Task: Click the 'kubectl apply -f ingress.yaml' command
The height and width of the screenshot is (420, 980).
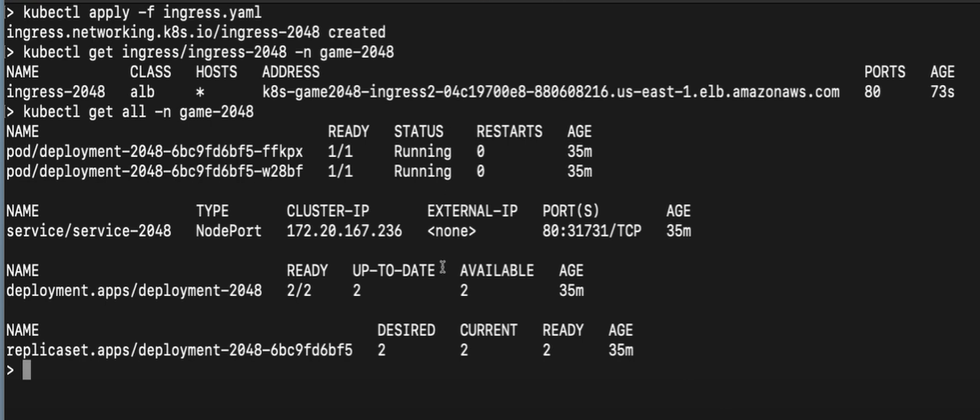Action: [x=143, y=12]
